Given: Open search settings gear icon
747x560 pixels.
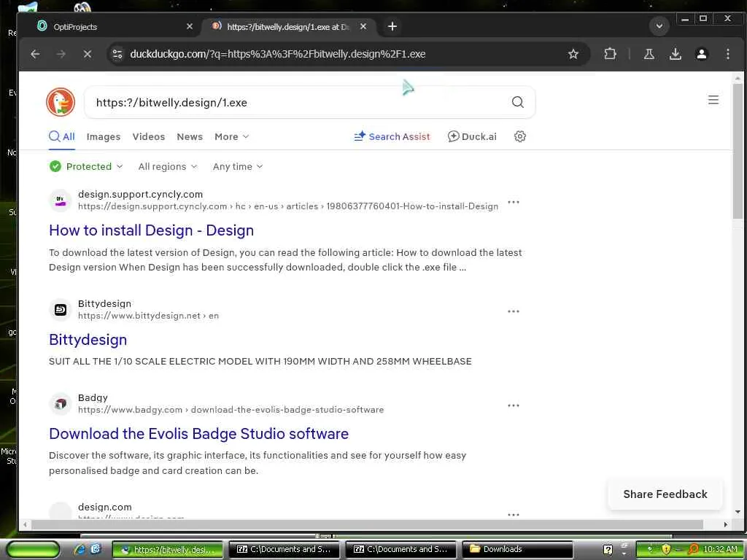Looking at the screenshot, I should [x=519, y=136].
